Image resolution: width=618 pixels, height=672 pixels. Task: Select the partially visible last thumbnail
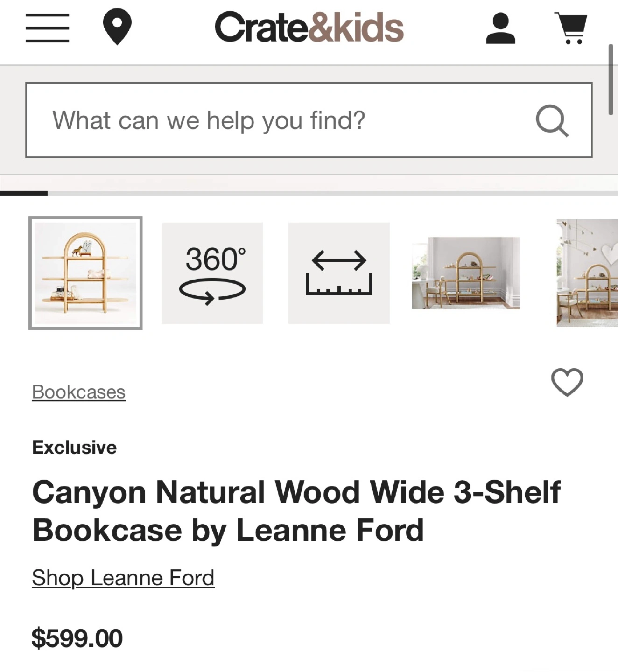tap(587, 273)
